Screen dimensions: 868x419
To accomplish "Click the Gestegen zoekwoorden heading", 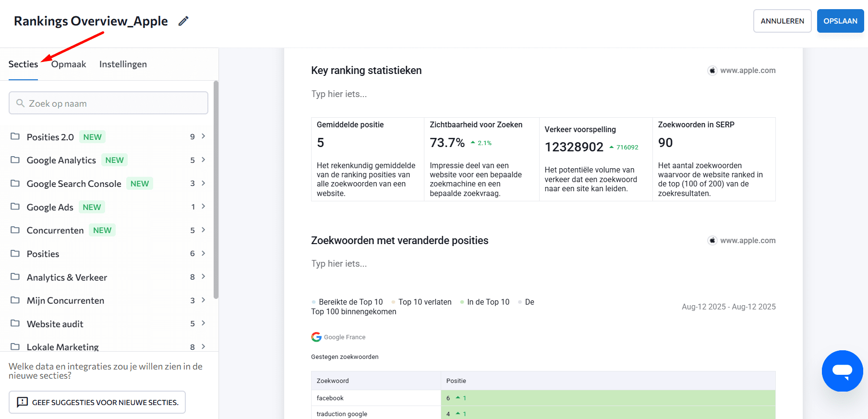I will coord(345,357).
